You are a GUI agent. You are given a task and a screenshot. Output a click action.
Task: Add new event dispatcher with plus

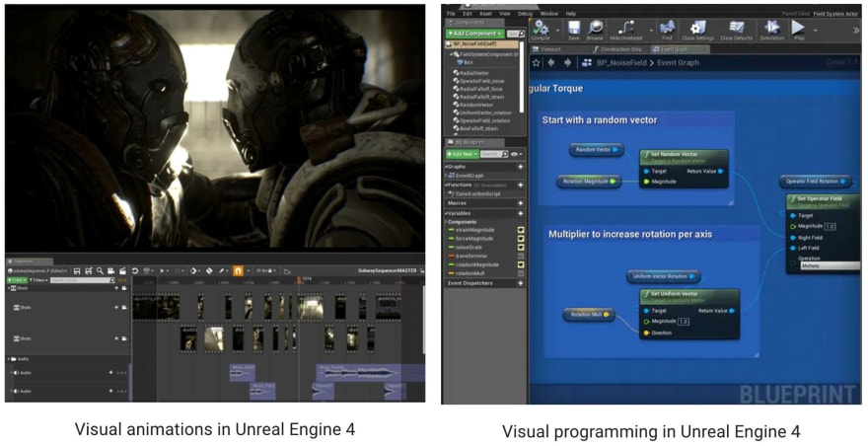click(x=521, y=283)
